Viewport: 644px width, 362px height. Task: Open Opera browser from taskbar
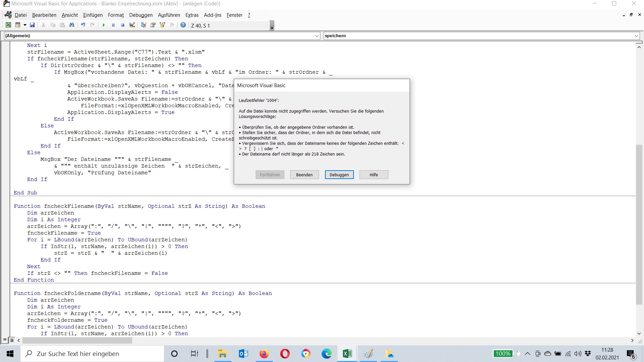[x=285, y=354]
